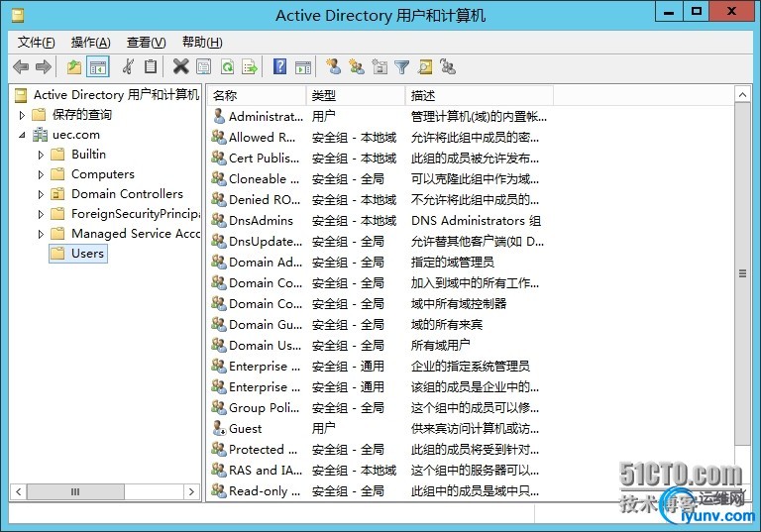Sort by the 类型 column header
Screen dimensions: 761x532
tap(356, 95)
